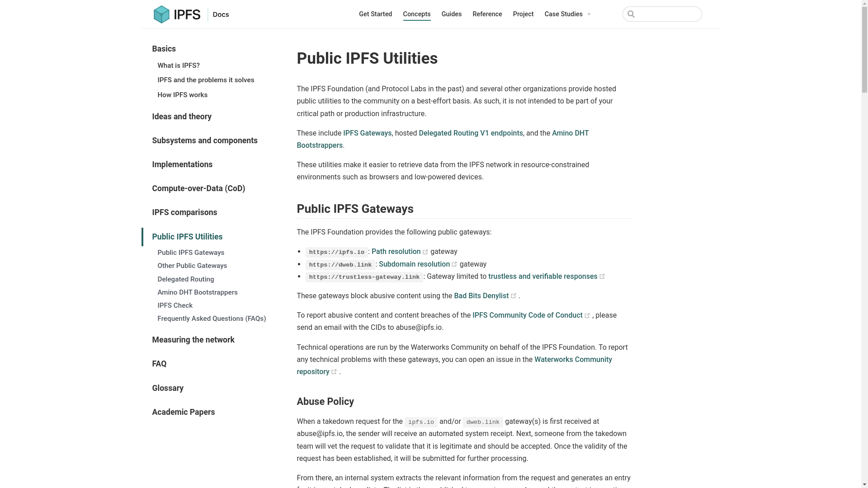Click external-link icon after Code of Conduct

tap(587, 316)
